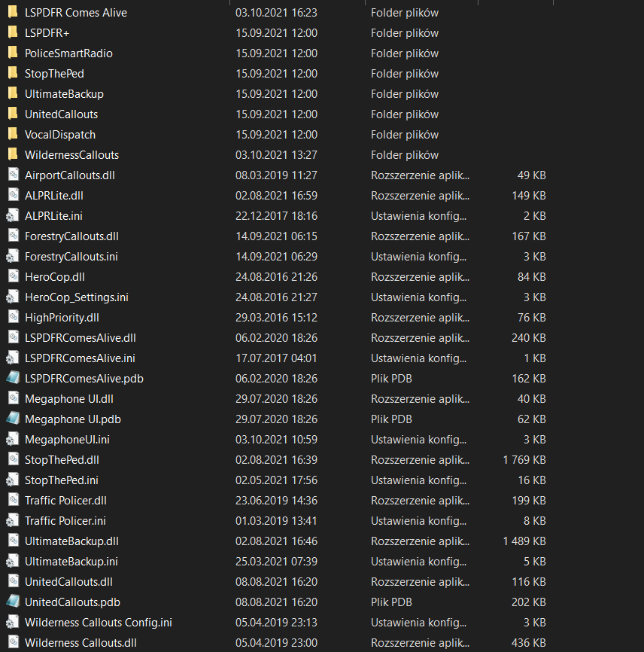Click the LSPDFR Comes Alive folder icon
This screenshot has height=652, width=644.
13,12
